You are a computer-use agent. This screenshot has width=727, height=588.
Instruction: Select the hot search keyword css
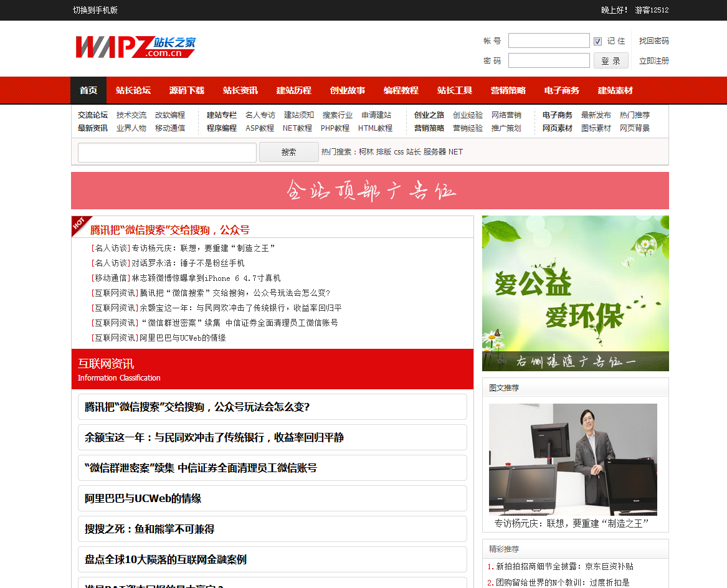point(399,152)
